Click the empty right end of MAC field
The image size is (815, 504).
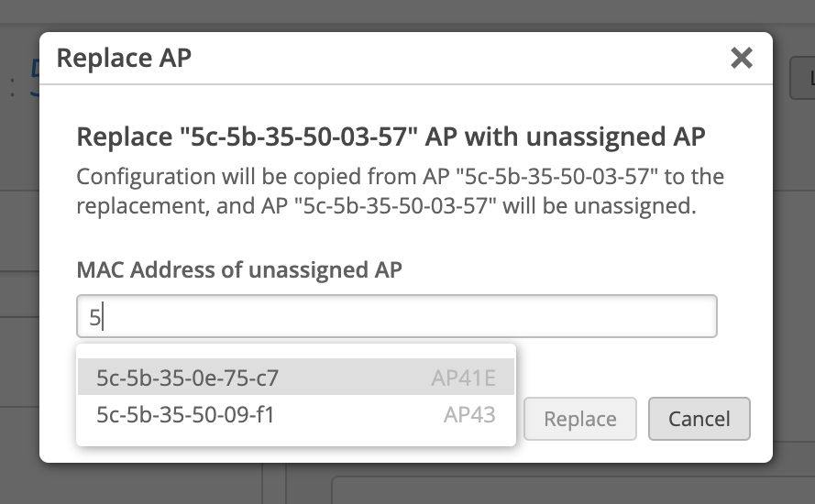pyautogui.click(x=642, y=317)
